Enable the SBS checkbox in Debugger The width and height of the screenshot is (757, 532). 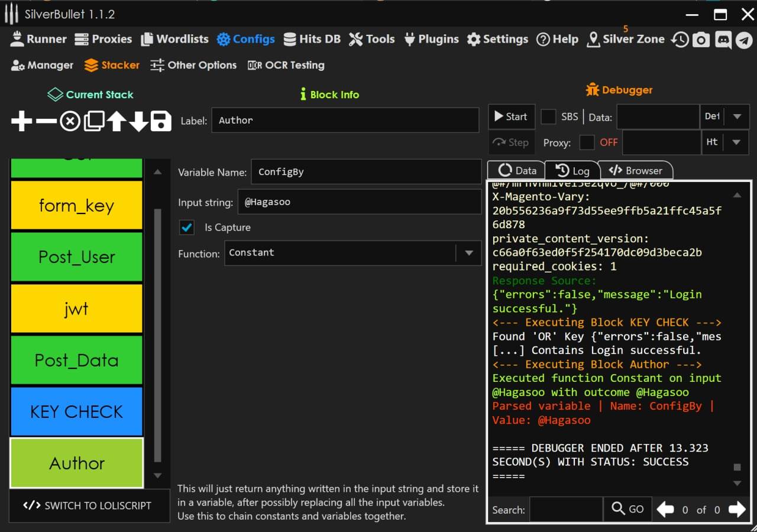tap(549, 116)
